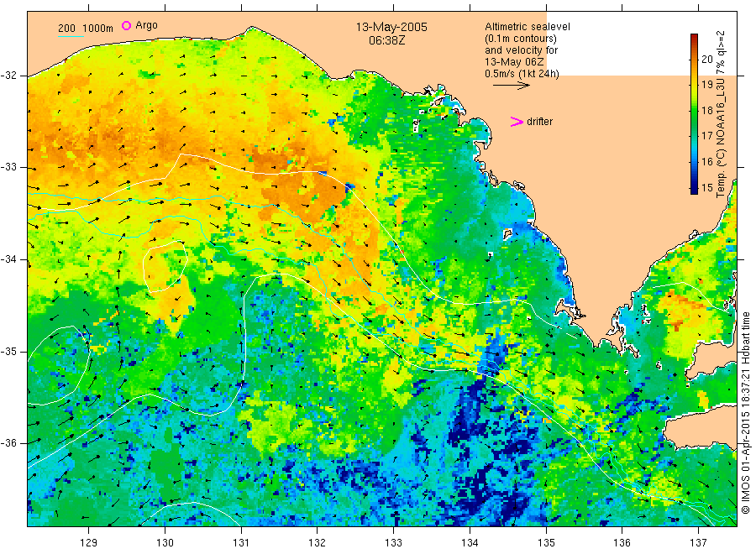Click longitude axis label 135
The width and height of the screenshot is (756, 554).
tap(546, 543)
